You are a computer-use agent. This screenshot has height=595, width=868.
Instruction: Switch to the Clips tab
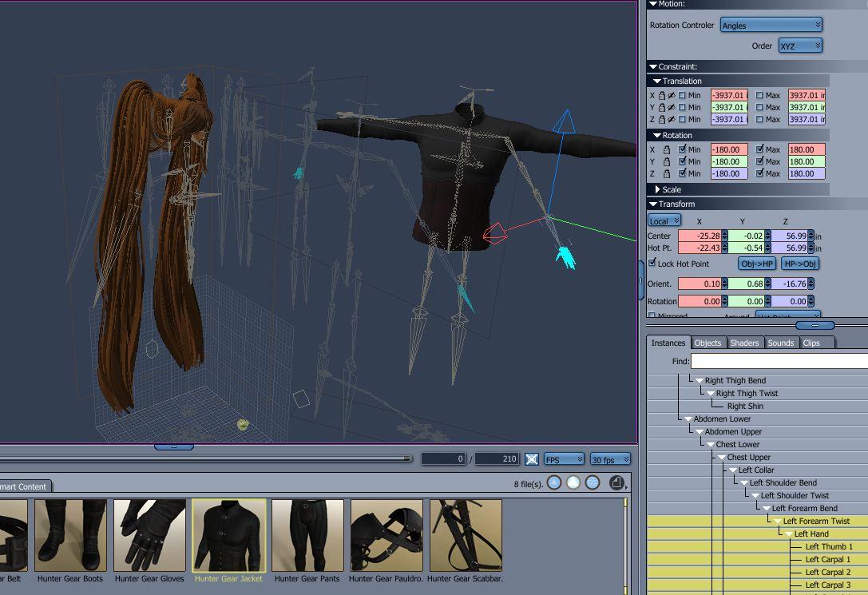[x=811, y=343]
